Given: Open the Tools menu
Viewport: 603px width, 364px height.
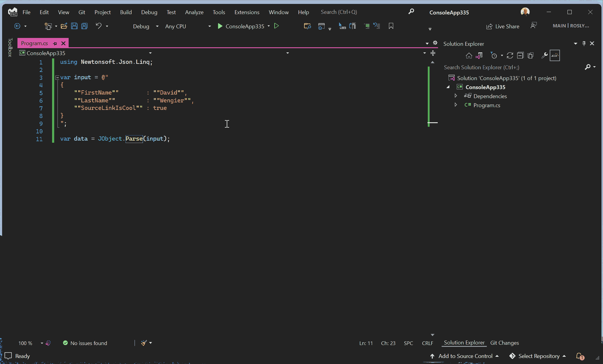Looking at the screenshot, I should coord(219,12).
